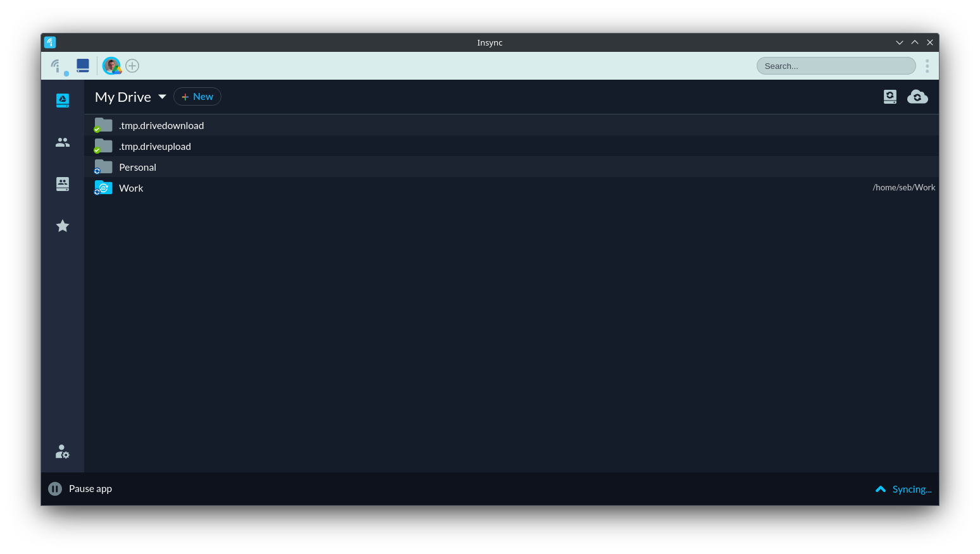Open the window menu dropdown in title bar
The image size is (980, 554).
click(x=899, y=42)
